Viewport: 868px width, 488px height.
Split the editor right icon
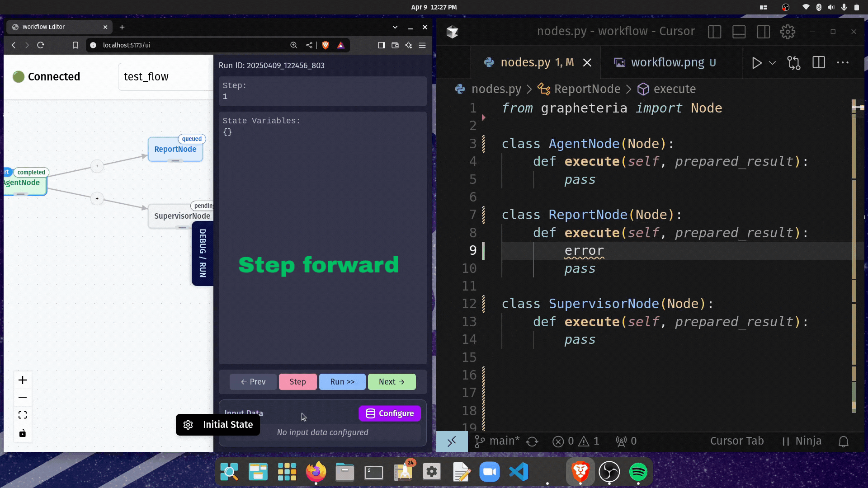coord(819,63)
